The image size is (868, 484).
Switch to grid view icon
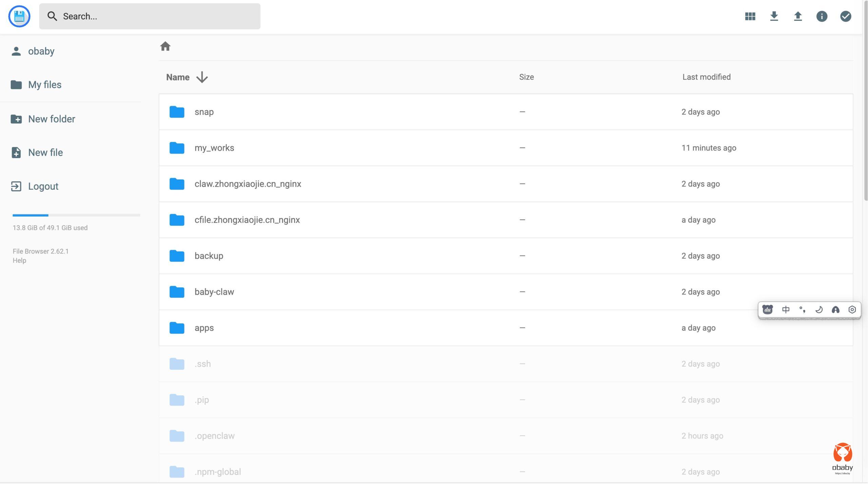pos(750,16)
